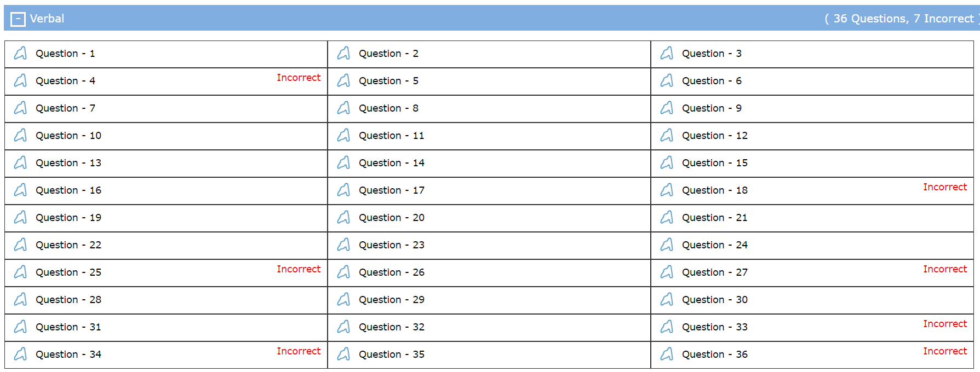Select the flag icon for Question - 36

[667, 354]
